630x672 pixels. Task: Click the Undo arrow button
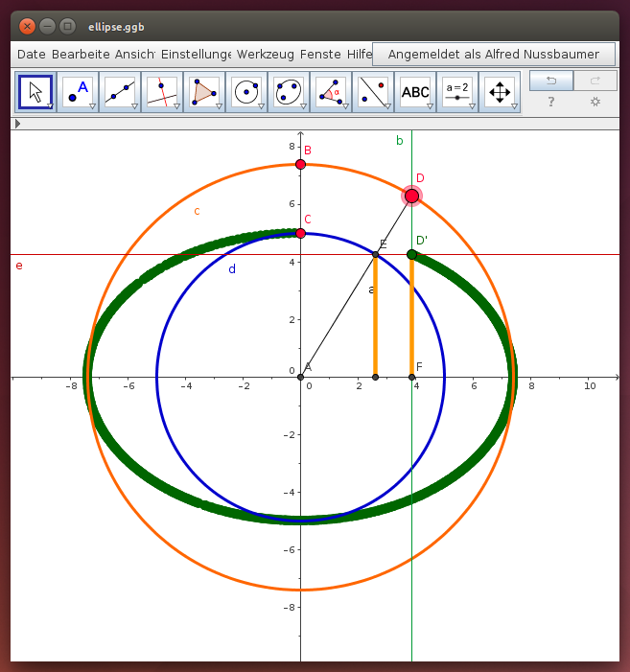click(x=551, y=81)
